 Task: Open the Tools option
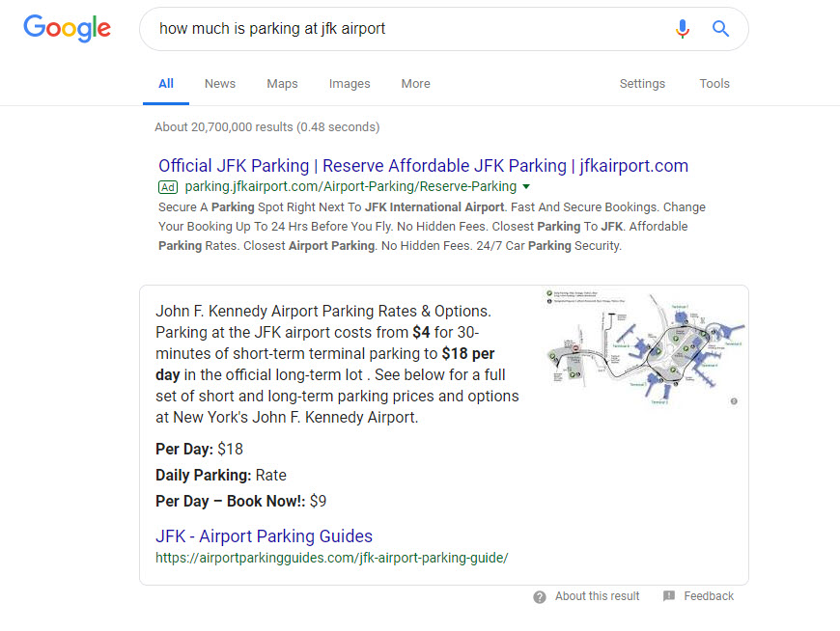click(714, 84)
